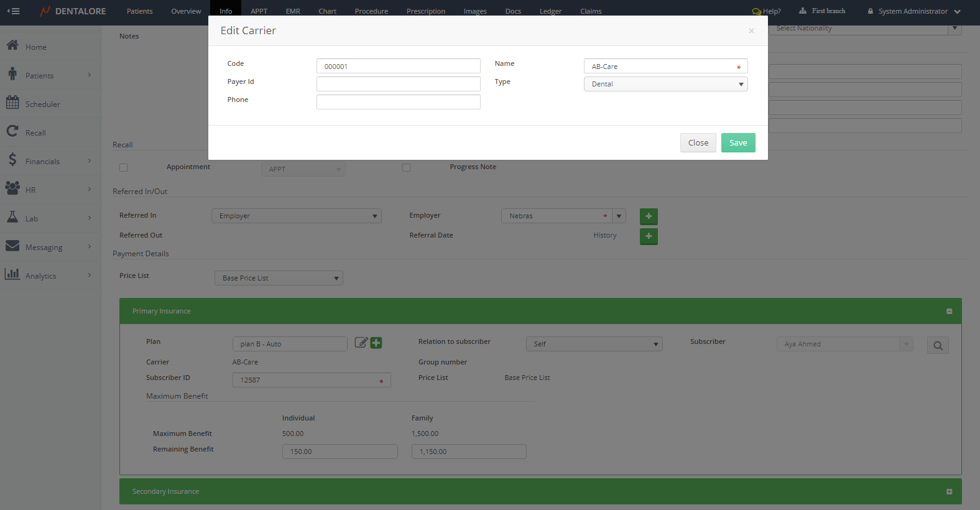Open the Price List dropdown
This screenshot has height=510, width=980.
tap(279, 278)
